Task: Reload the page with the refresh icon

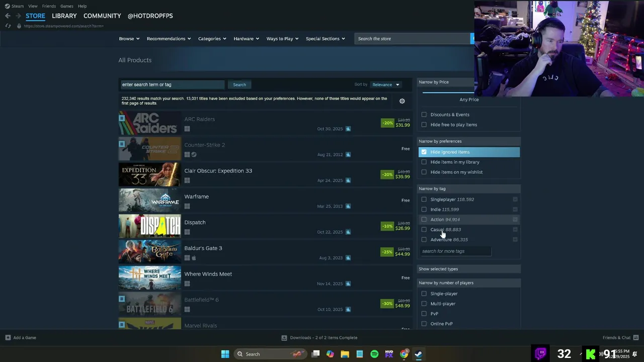Action: point(8,26)
